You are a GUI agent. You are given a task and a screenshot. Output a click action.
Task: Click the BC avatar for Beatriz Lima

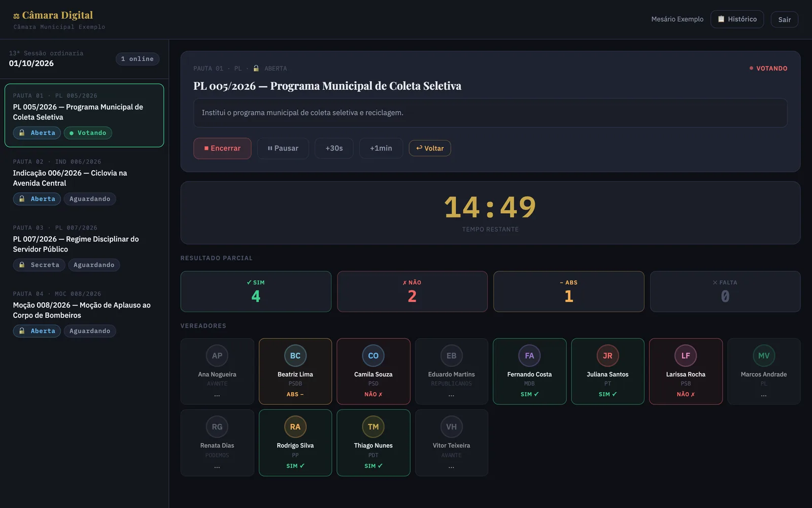tap(295, 356)
